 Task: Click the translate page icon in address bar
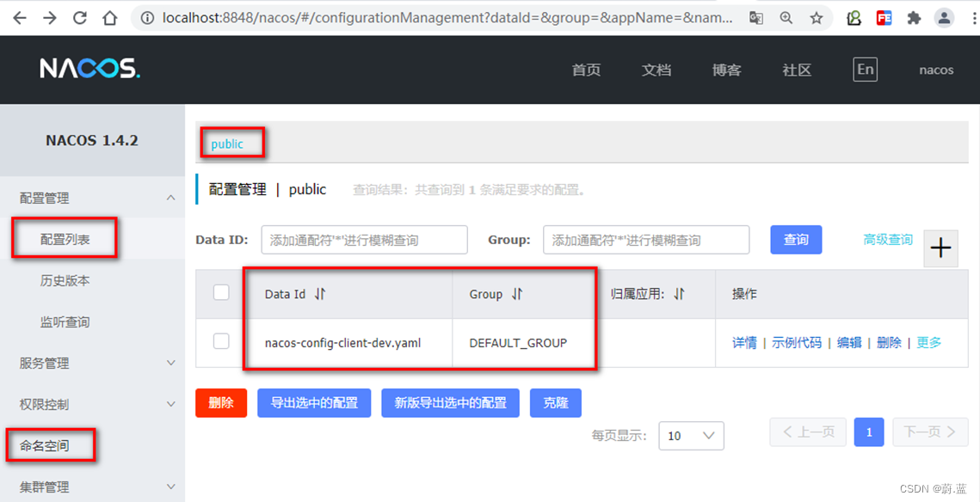[x=756, y=18]
